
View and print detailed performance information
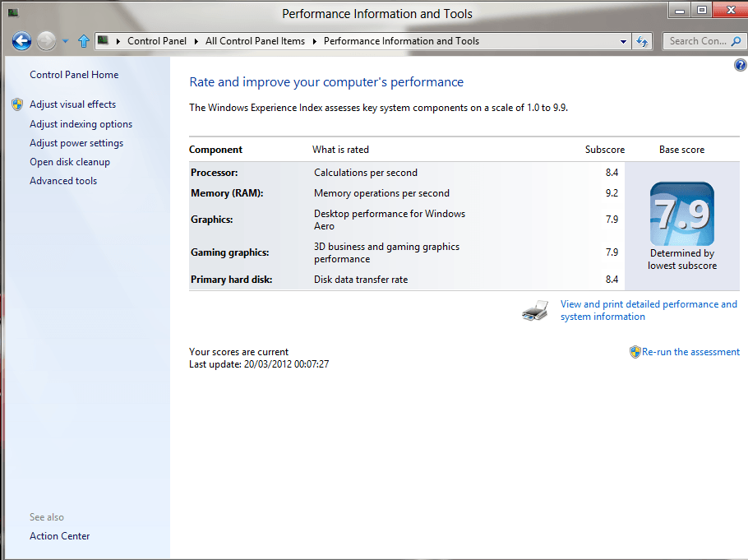click(x=649, y=310)
